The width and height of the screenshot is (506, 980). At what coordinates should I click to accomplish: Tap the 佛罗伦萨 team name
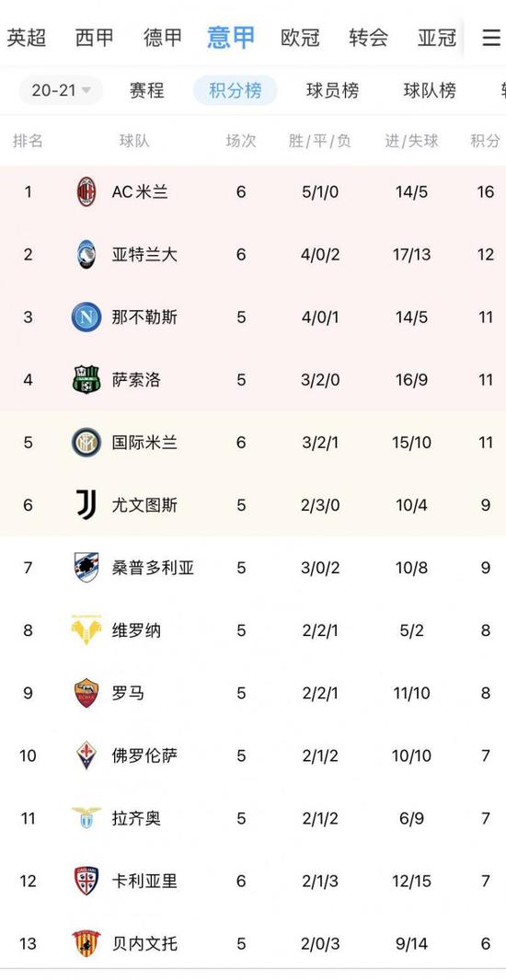144,755
